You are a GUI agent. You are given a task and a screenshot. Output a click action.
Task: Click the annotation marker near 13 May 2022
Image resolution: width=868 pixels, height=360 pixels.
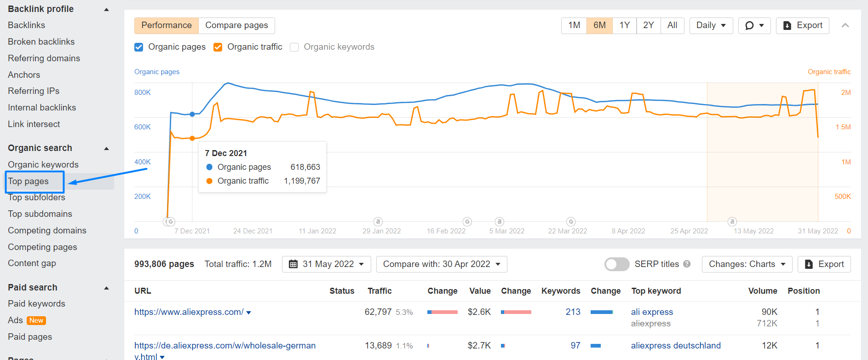coord(732,221)
